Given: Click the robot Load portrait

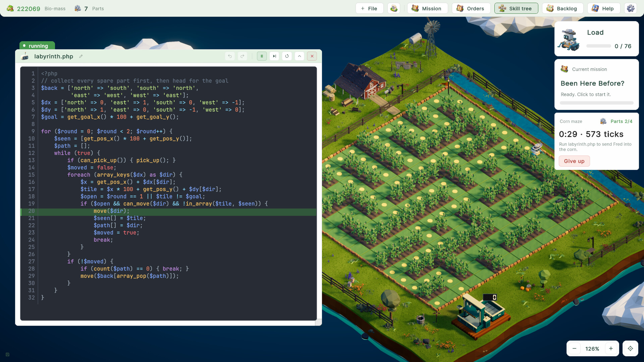Looking at the screenshot, I should (569, 40).
